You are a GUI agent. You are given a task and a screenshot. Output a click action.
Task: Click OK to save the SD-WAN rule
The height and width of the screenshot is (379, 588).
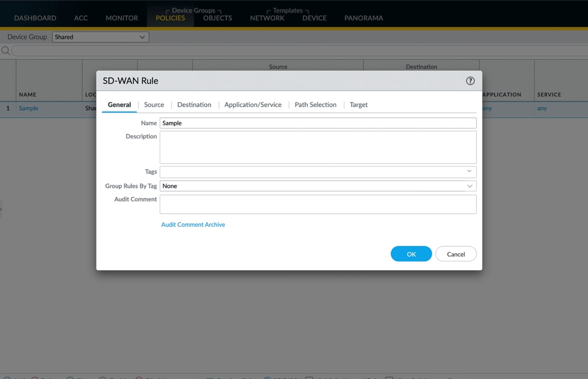tap(411, 254)
